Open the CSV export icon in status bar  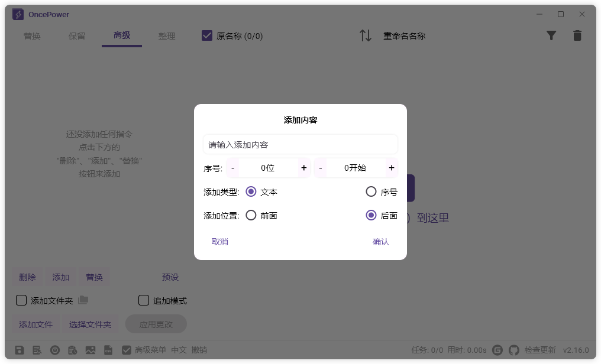pos(108,350)
